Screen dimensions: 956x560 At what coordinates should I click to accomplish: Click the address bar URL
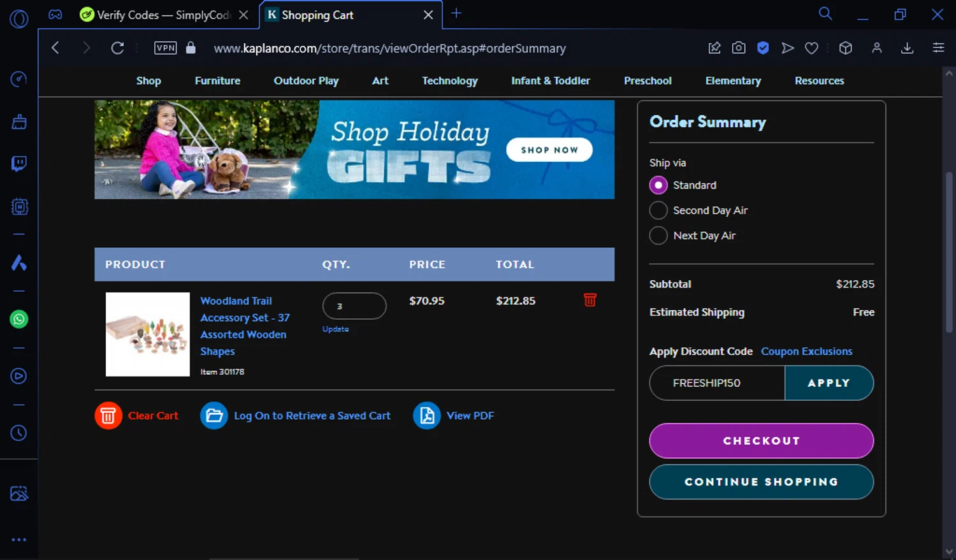(389, 48)
